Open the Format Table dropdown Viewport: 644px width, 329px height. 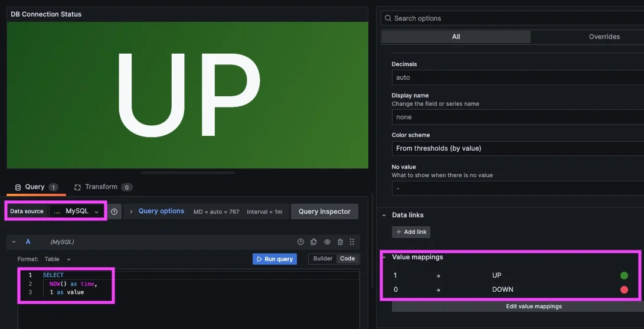57,259
